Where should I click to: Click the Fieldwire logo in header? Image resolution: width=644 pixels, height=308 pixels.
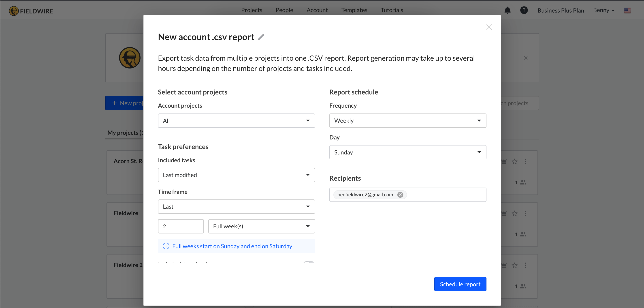coord(31,11)
